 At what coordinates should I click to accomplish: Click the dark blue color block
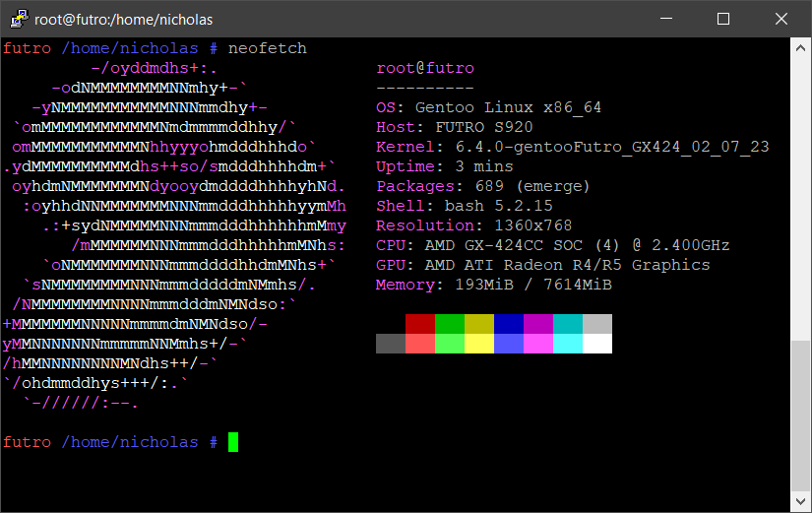click(x=509, y=324)
